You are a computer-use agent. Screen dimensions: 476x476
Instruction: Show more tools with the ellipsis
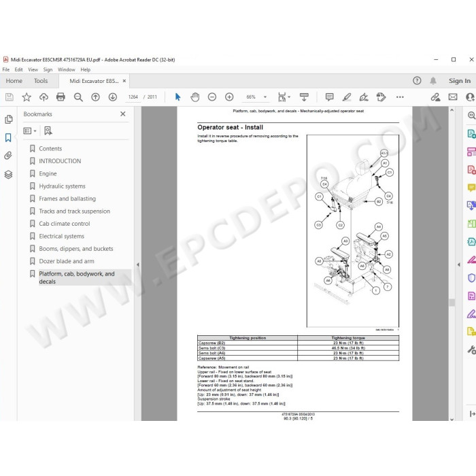click(400, 97)
